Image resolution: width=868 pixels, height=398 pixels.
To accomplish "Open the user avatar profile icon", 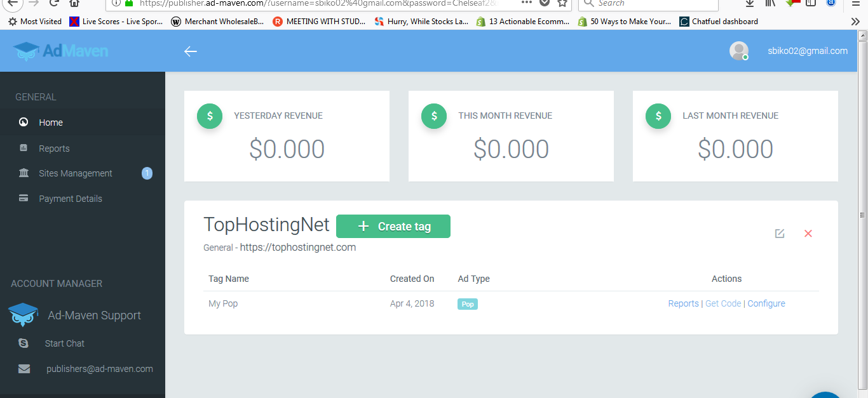I will pyautogui.click(x=738, y=51).
